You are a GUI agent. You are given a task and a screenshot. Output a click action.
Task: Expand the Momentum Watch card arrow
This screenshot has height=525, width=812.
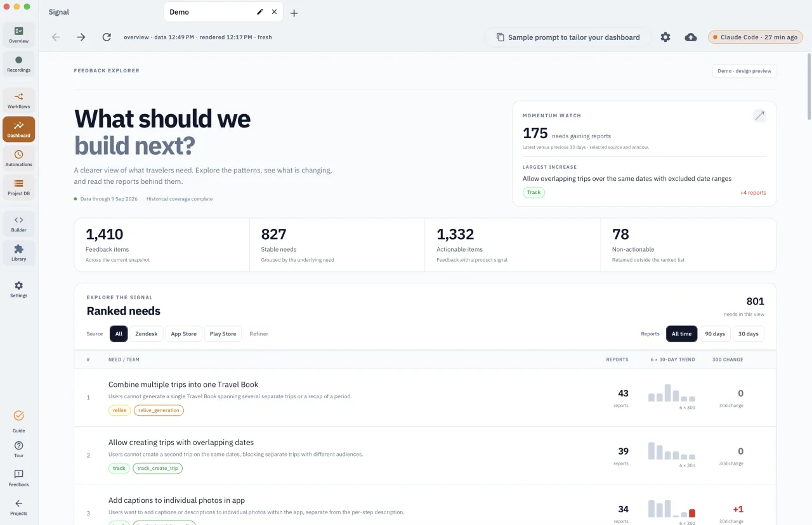coord(759,115)
